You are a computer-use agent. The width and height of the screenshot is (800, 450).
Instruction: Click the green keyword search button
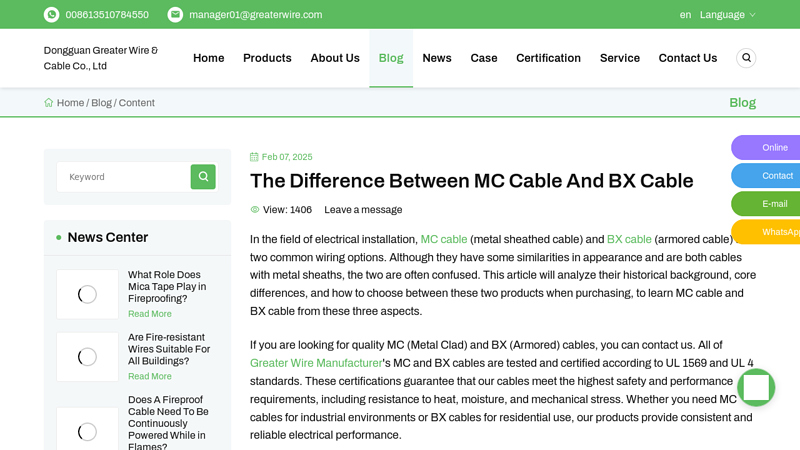click(x=203, y=177)
